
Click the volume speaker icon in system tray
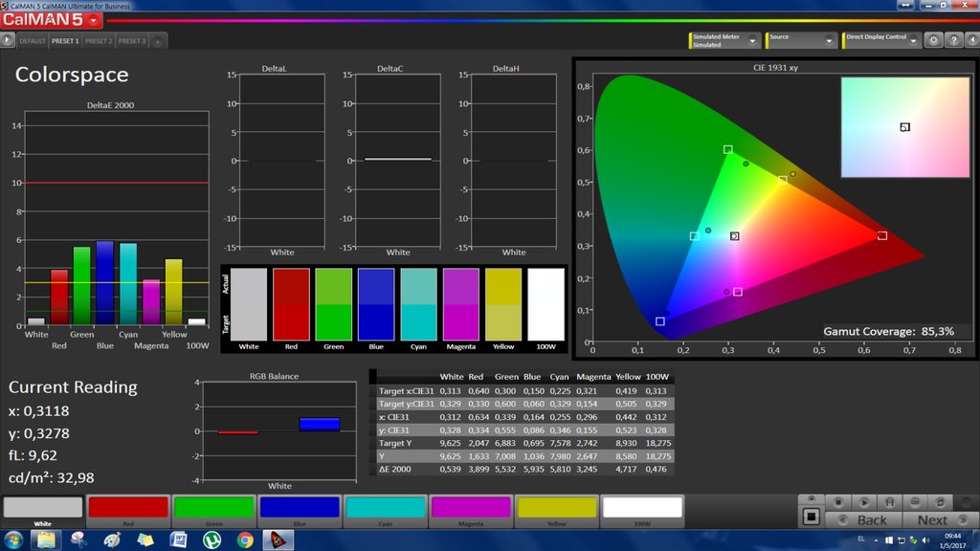pyautogui.click(x=925, y=540)
